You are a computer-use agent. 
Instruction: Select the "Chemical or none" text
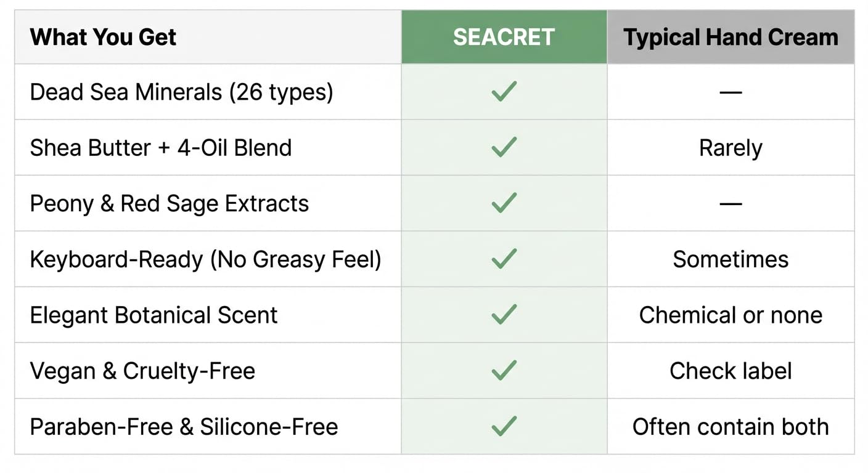tap(731, 315)
